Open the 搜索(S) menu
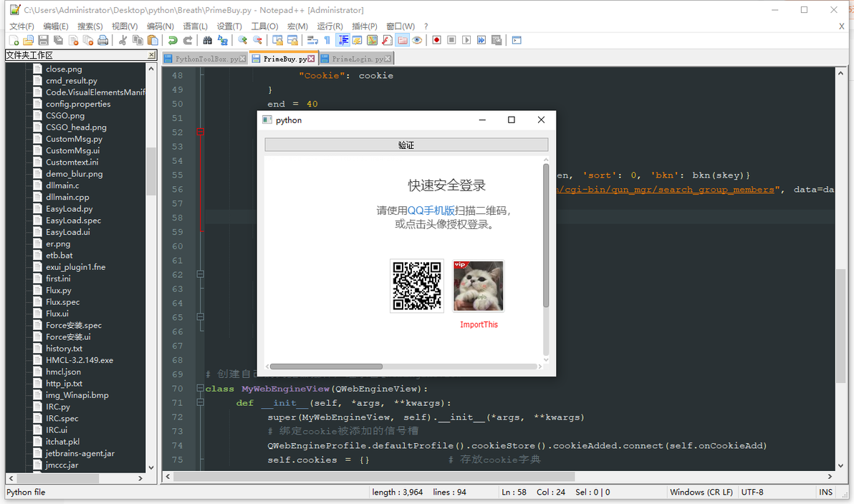 (x=90, y=26)
